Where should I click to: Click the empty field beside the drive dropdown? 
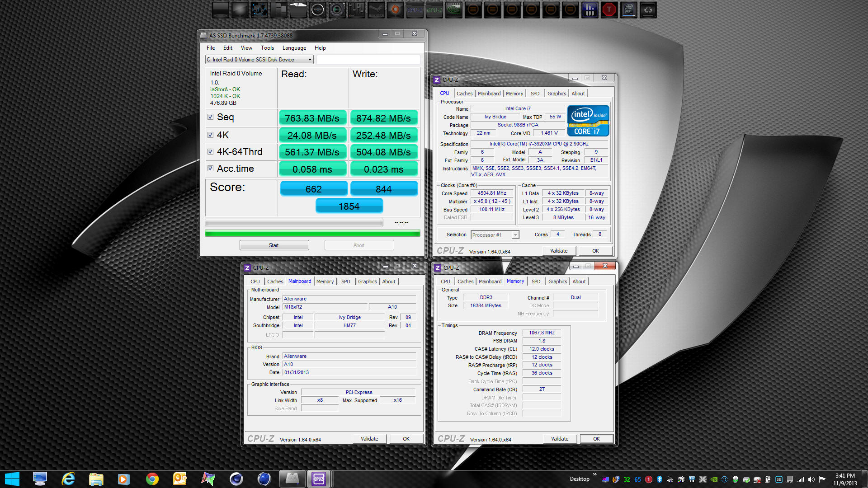tap(368, 60)
